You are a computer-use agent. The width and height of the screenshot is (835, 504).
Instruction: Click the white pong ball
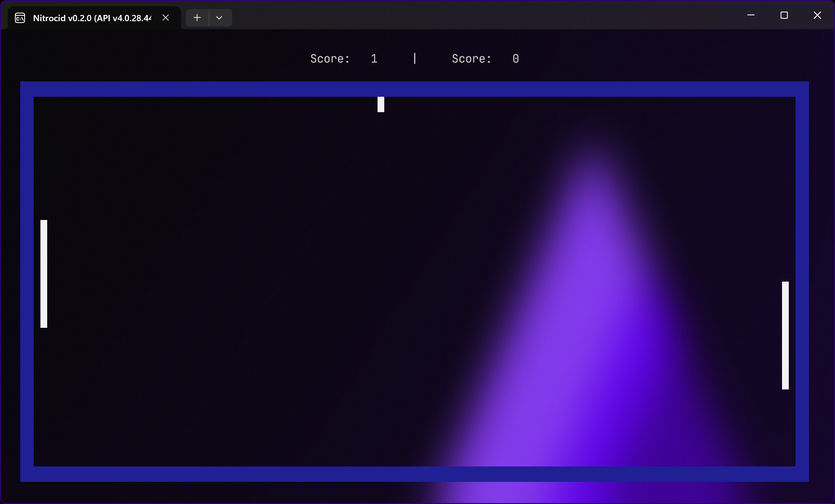[x=381, y=104]
